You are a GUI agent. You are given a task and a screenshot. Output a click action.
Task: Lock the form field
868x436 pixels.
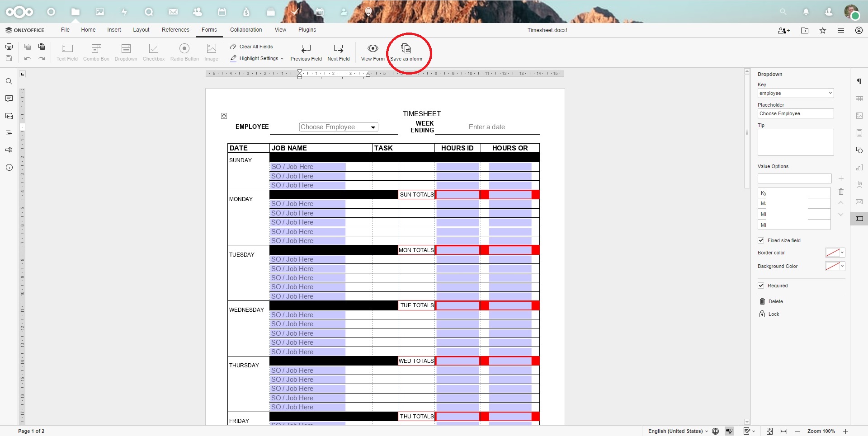769,314
